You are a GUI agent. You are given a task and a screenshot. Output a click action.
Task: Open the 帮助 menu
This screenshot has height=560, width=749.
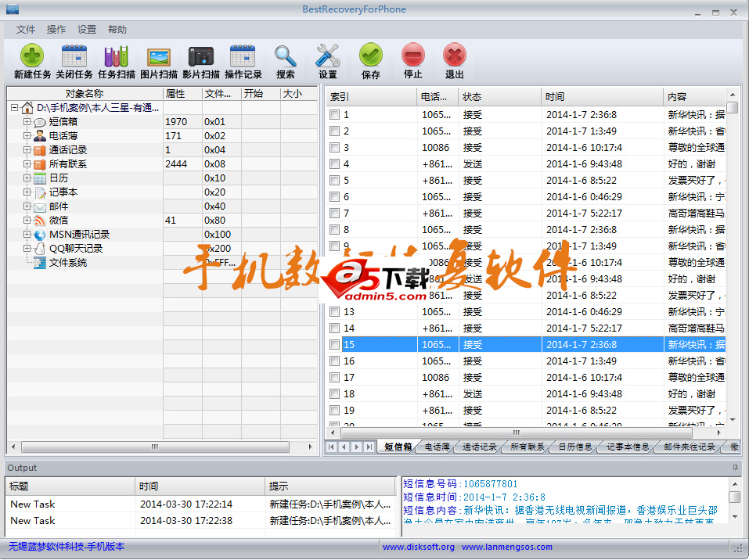coord(117,29)
